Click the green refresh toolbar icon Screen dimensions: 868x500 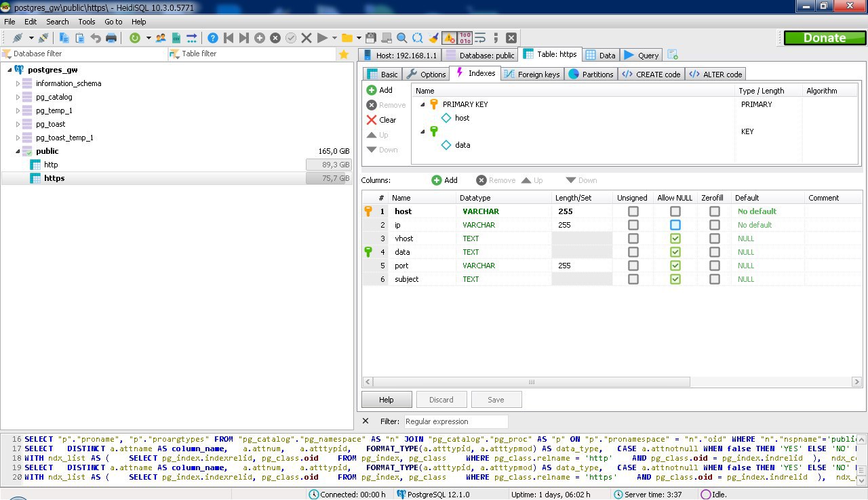134,38
